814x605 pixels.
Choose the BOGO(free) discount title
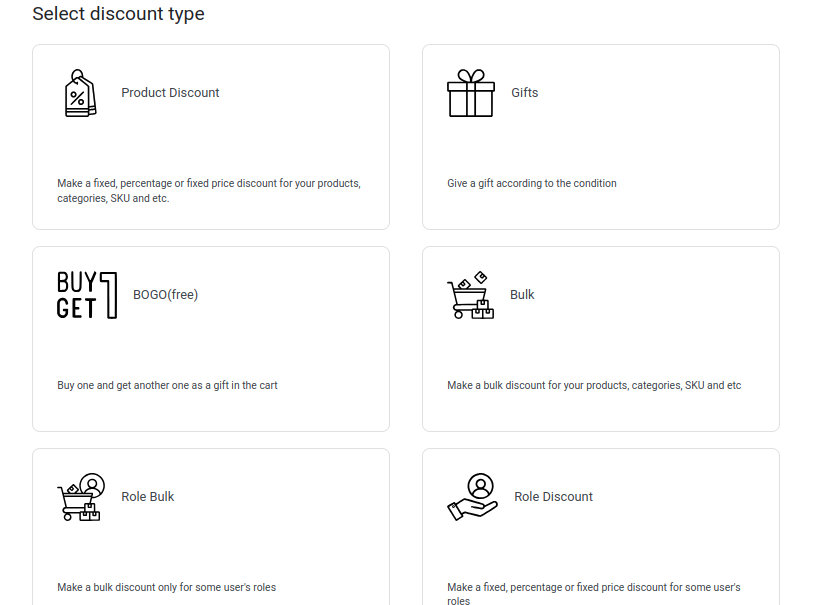(165, 295)
